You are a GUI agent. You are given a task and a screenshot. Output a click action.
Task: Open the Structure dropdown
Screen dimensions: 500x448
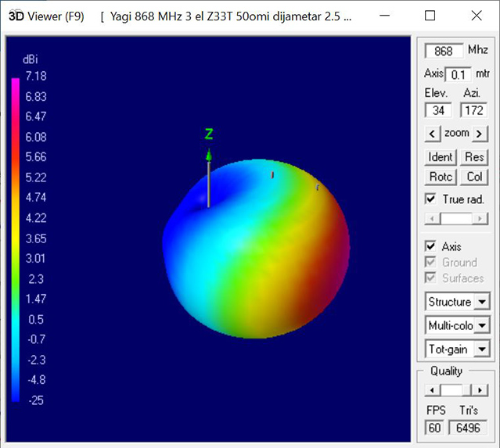(482, 302)
